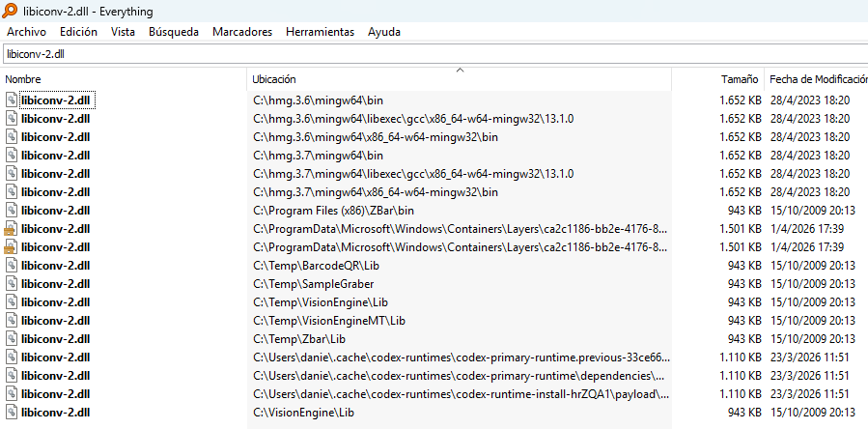
Task: Click location C:\hmg.3.6\mingw64\libexec\gcc\x86_64-w64-mingw32\13.1.0
Action: (413, 119)
